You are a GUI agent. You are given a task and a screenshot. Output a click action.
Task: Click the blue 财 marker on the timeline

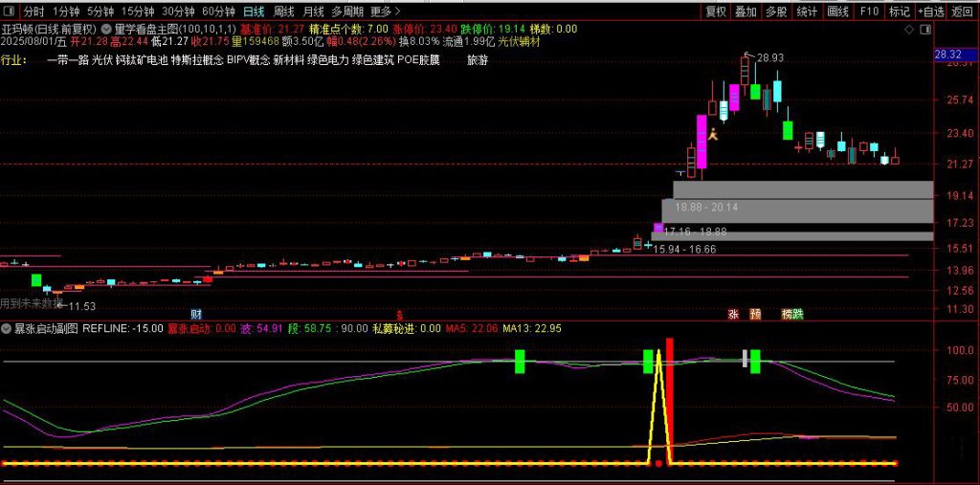point(195,314)
